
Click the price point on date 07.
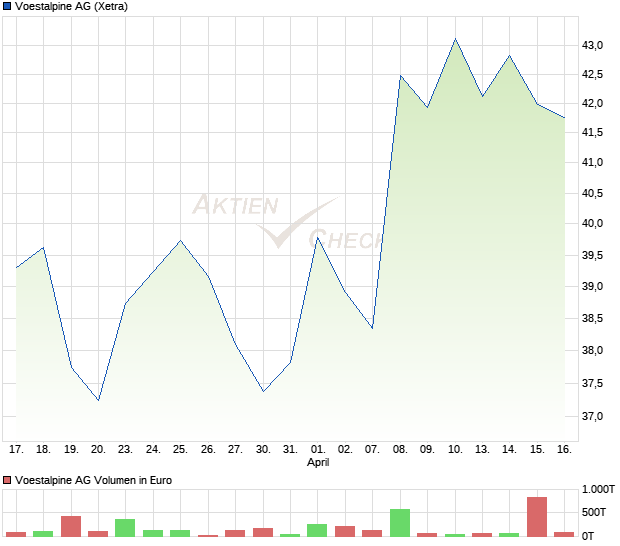[x=372, y=328]
